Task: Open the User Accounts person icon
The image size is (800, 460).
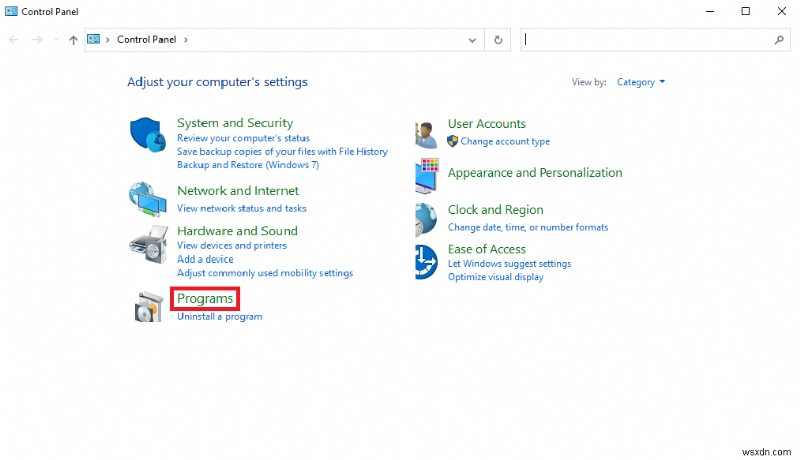Action: point(427,135)
